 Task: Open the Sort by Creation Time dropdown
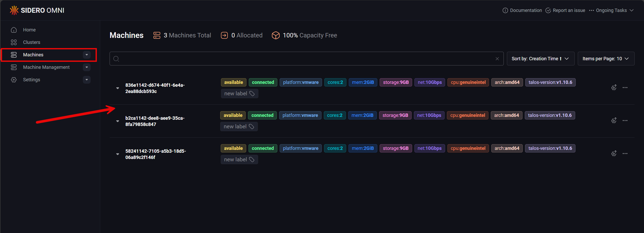(x=540, y=59)
